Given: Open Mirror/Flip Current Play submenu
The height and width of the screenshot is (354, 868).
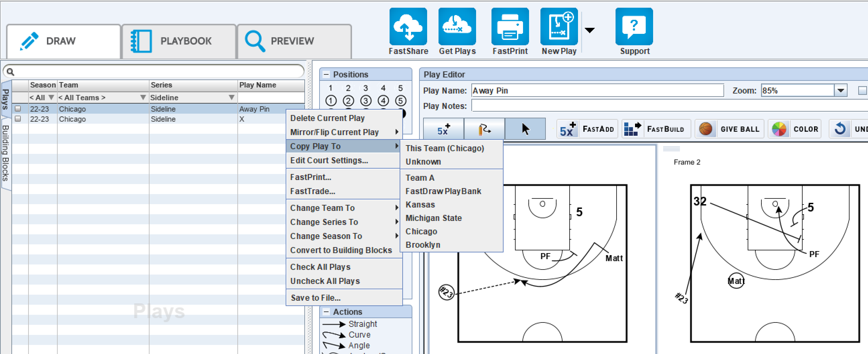Looking at the screenshot, I should [344, 132].
